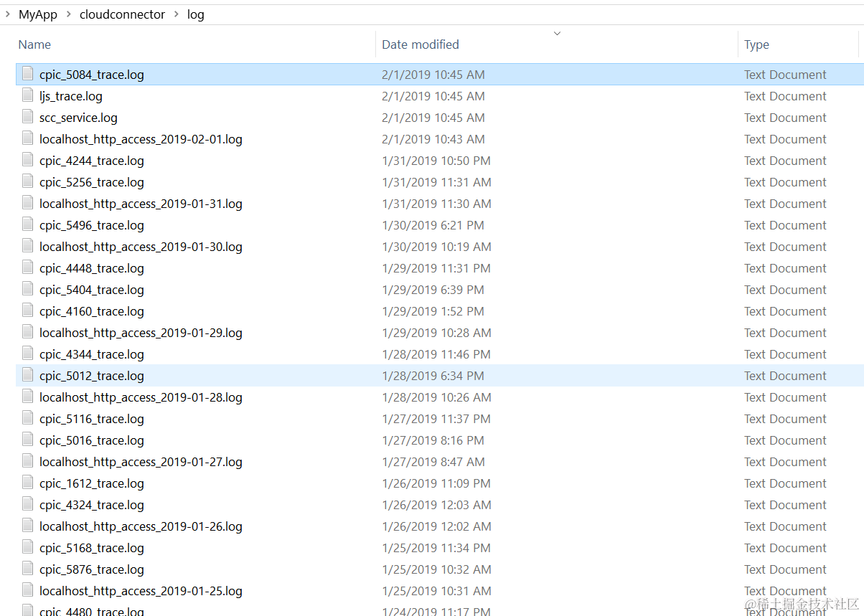Click file icon of cpic_5084_trace.log
This screenshot has height=616, width=864.
28,74
